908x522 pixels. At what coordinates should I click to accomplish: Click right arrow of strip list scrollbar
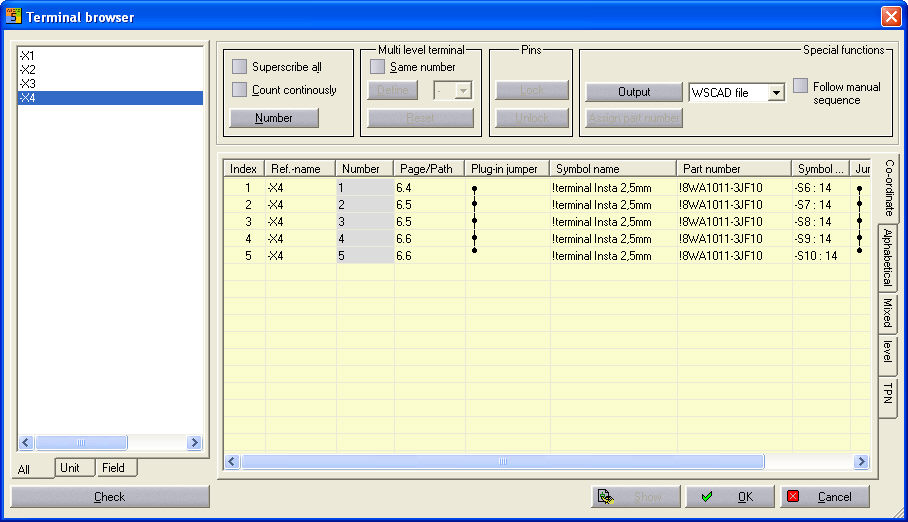195,443
